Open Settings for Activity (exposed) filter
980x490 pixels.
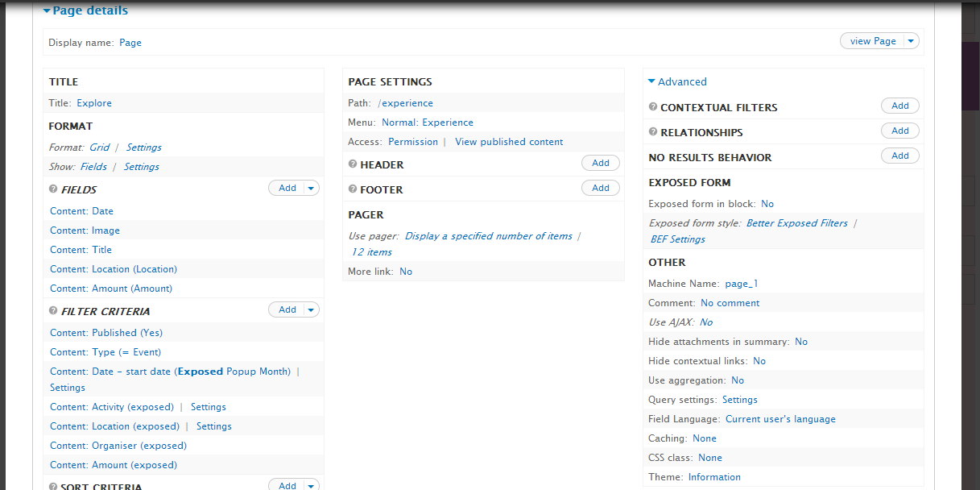209,407
